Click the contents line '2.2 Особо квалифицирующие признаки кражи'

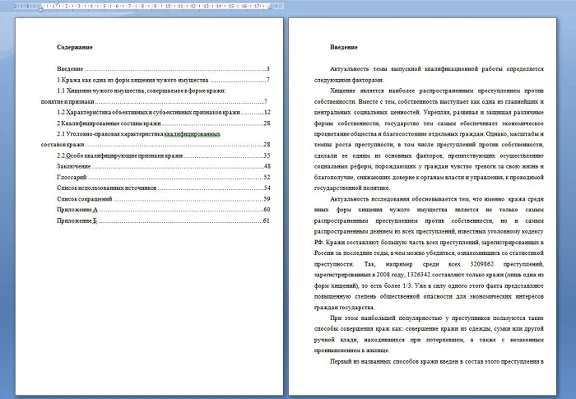point(163,155)
